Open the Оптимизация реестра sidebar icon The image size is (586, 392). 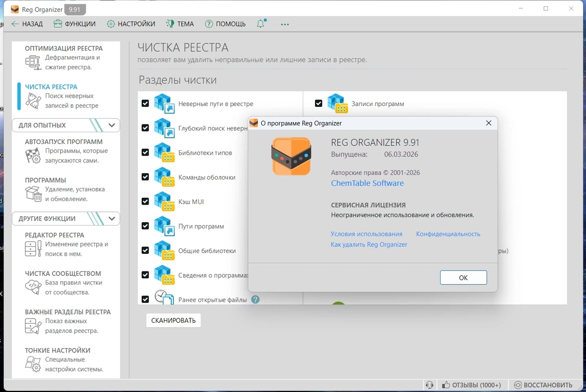[33, 62]
